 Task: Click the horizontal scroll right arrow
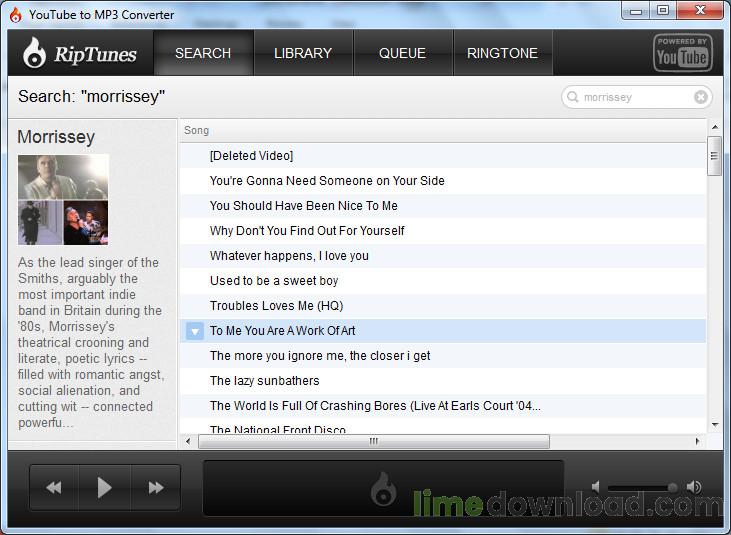[697, 441]
